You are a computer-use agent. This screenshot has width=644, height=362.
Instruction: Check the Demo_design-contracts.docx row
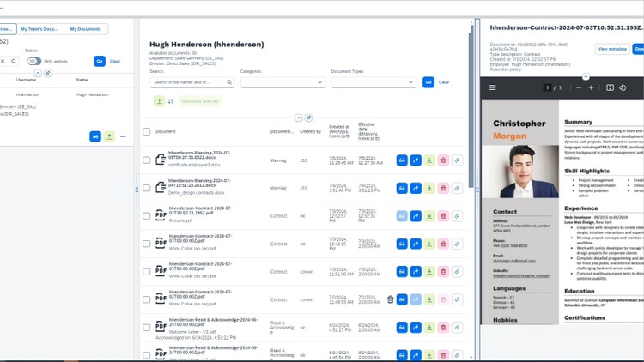coord(147,188)
